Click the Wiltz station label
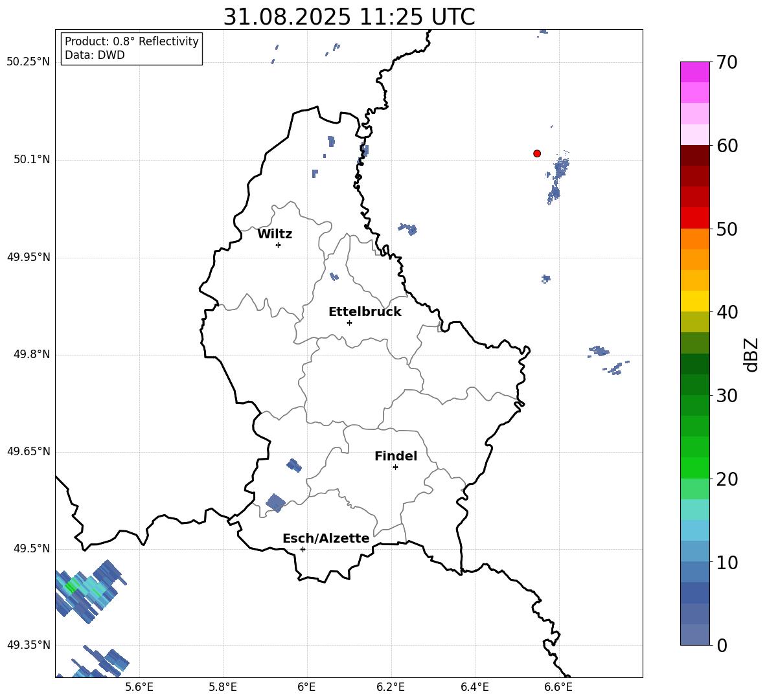Screen dimensions: 767x700 (275, 234)
